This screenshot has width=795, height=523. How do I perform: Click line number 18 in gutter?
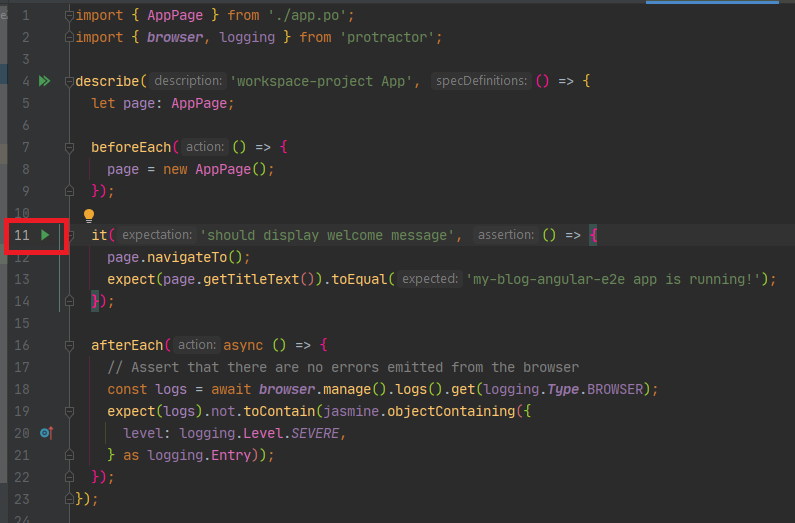pyautogui.click(x=22, y=389)
